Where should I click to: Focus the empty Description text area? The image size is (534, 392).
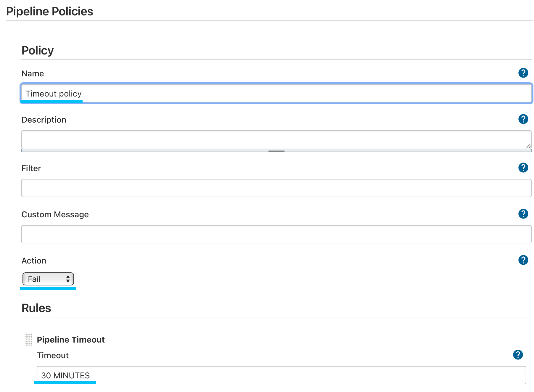point(276,140)
